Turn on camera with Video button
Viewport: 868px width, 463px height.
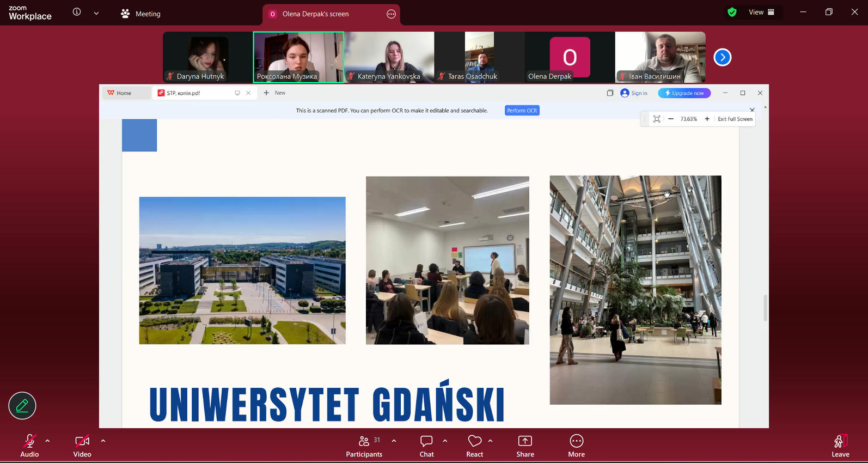[x=82, y=446]
